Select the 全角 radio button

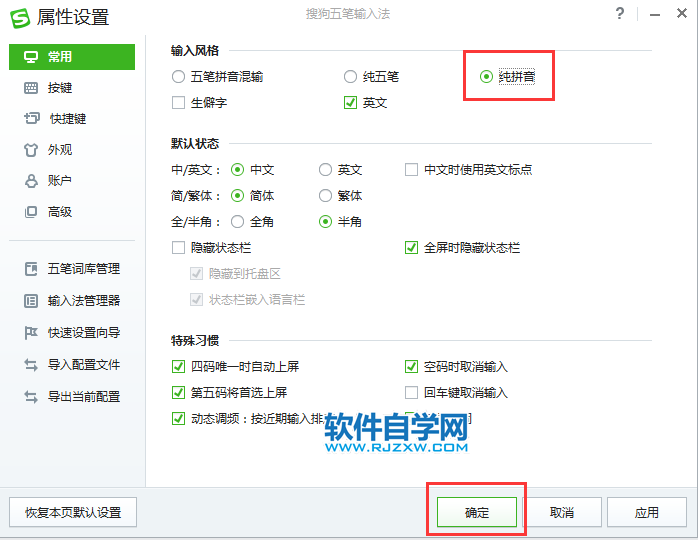[237, 221]
